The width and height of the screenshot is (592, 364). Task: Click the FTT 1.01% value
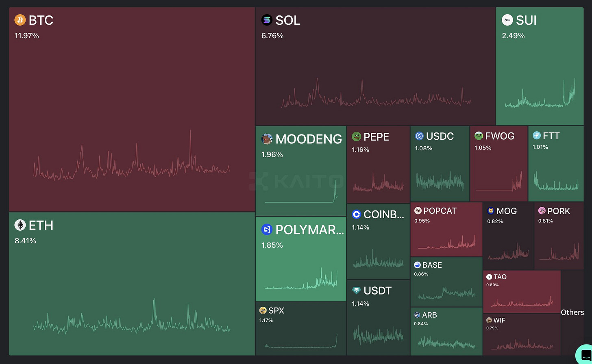click(540, 147)
